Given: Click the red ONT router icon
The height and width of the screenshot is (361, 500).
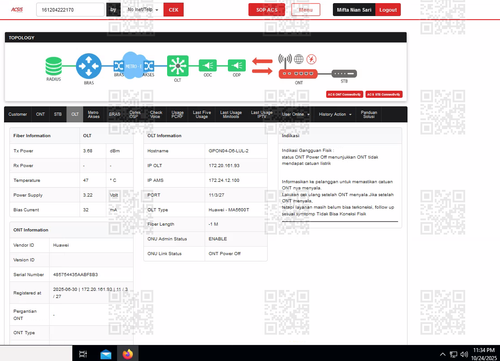Looking at the screenshot, I should [298, 74].
